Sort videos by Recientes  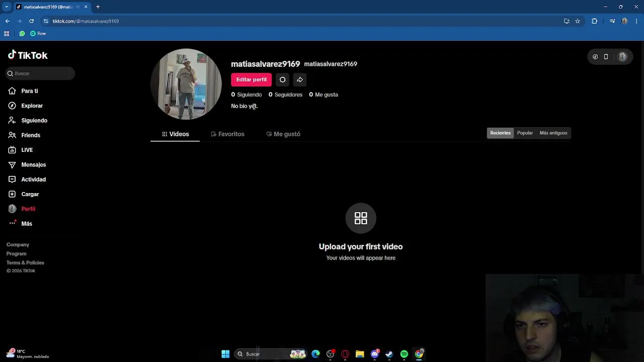coord(500,133)
